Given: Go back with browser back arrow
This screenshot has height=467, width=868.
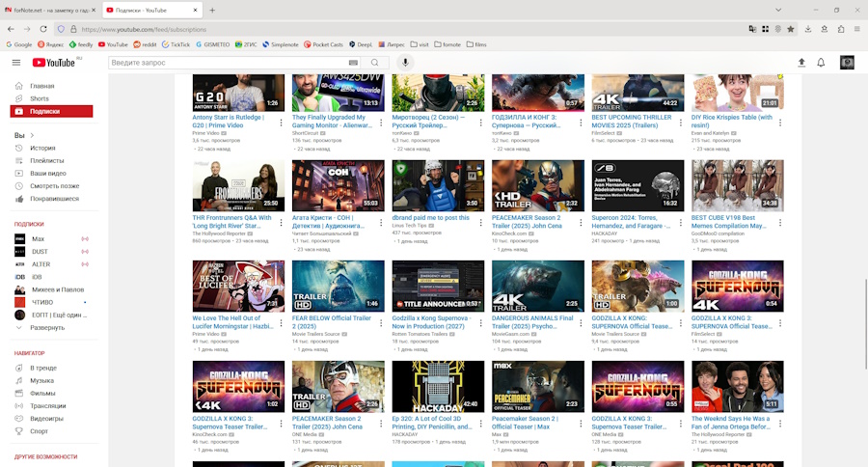Looking at the screenshot, I should (11, 29).
